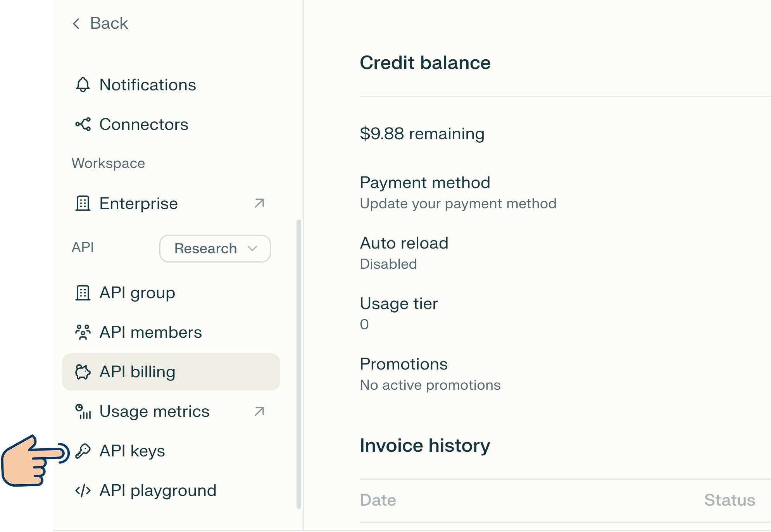Select the API members menu item

pos(150,332)
